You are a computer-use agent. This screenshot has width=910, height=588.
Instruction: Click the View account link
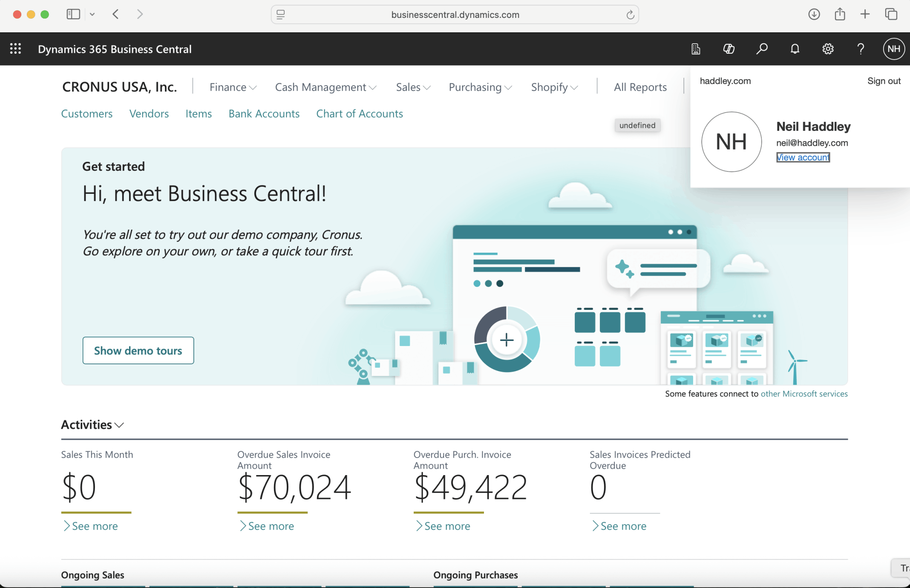coord(803,158)
